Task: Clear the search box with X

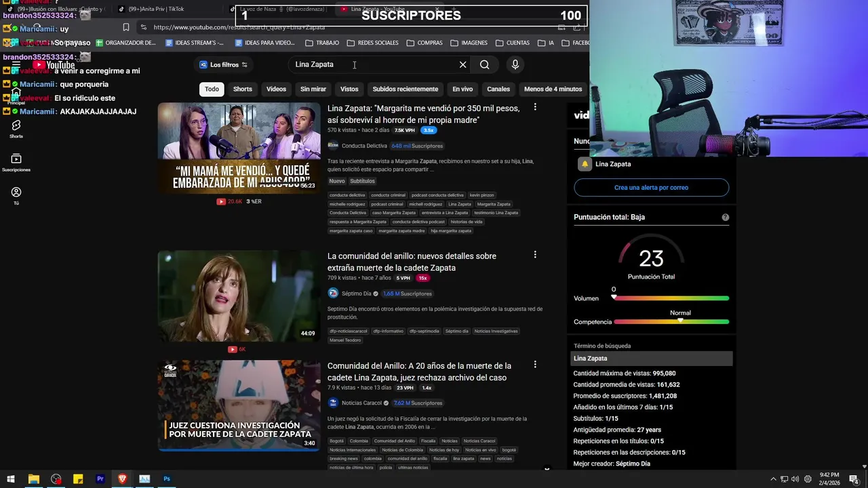Action: click(463, 64)
